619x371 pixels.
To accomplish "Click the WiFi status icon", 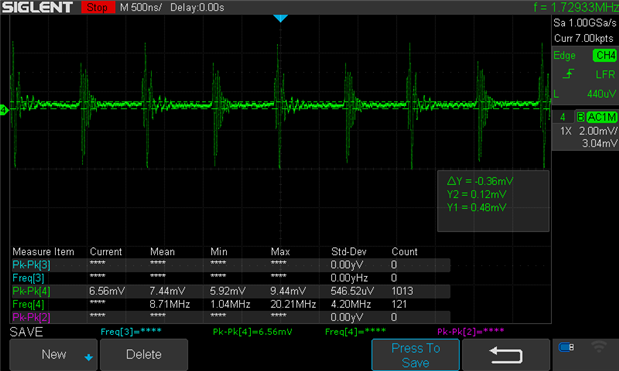I will click(x=598, y=347).
